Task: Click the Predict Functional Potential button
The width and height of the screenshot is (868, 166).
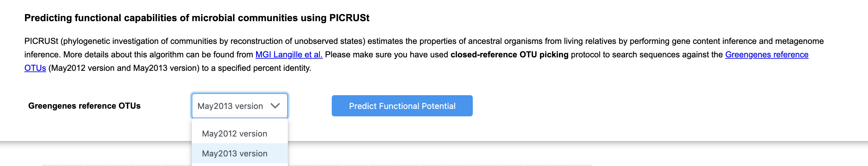Action: pos(402,106)
